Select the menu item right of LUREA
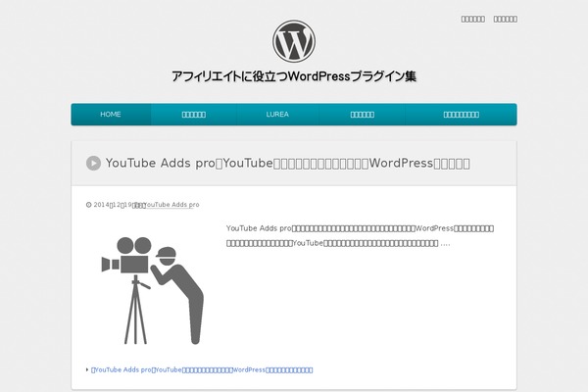The image size is (588, 392). [x=362, y=115]
